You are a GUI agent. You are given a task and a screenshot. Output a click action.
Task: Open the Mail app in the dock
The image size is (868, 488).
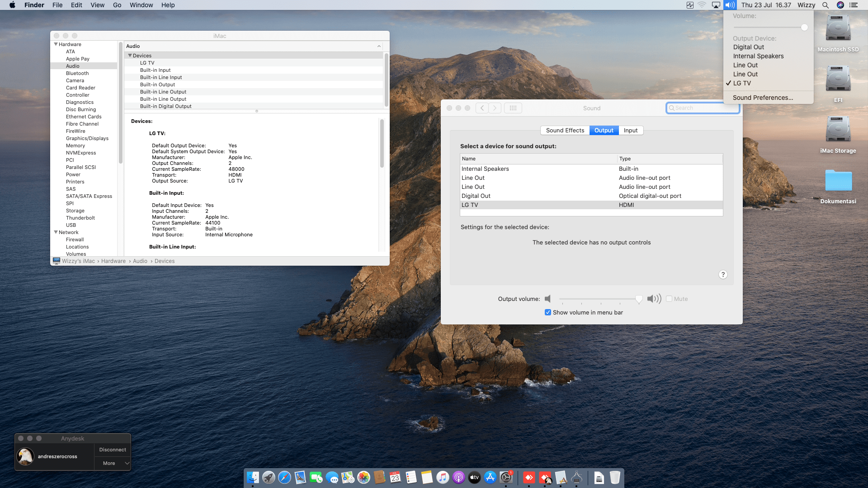[300, 477]
